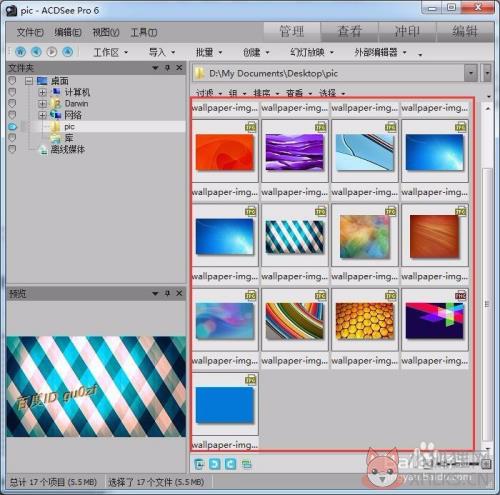Go up one folder with Up icon
Image resolution: width=500 pixels, height=495 pixels.
point(68,52)
